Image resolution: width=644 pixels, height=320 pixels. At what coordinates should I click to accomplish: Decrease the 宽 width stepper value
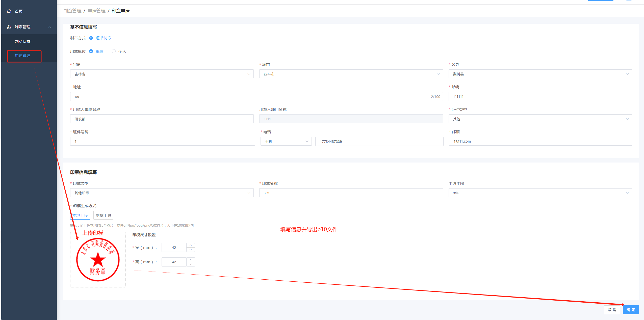click(x=191, y=250)
